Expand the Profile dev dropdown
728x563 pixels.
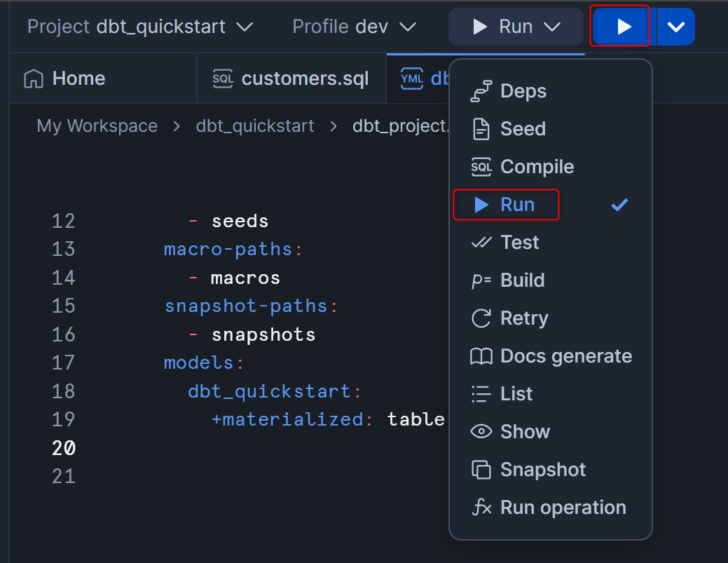tap(354, 27)
